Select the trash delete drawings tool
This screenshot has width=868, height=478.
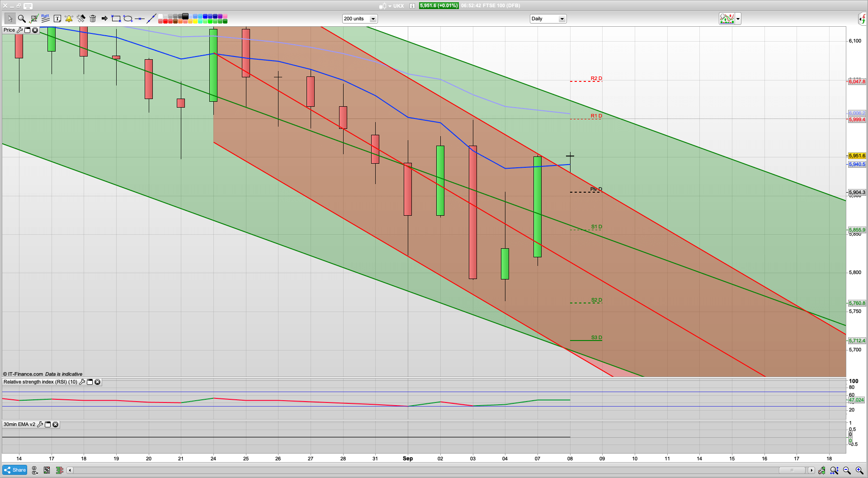coord(92,19)
